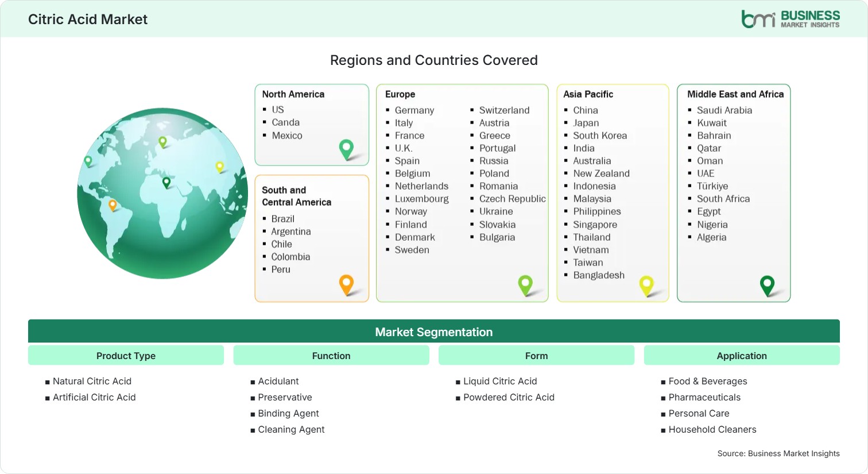Click the orange pin in South and Central America card

[x=346, y=285]
